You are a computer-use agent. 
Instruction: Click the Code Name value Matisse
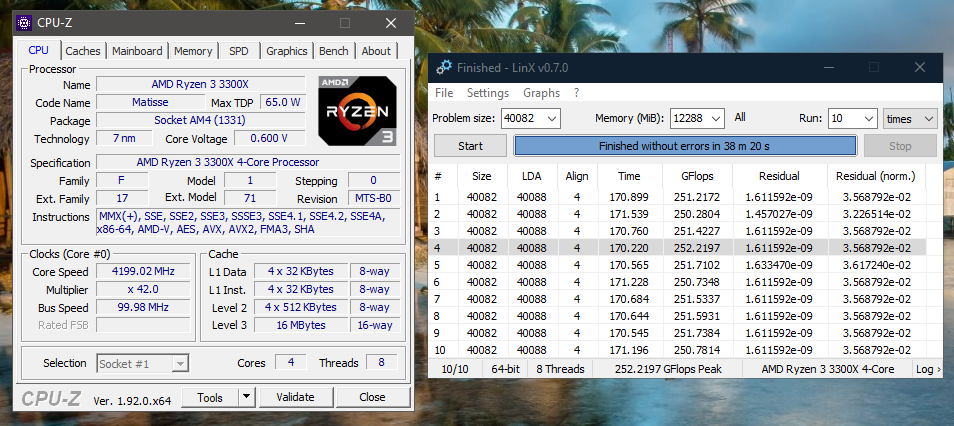[x=150, y=102]
